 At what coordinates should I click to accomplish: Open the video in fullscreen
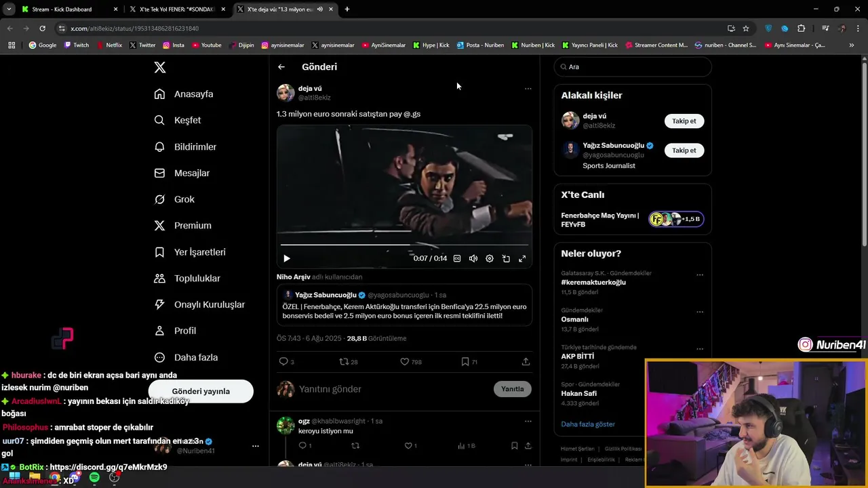tap(522, 258)
